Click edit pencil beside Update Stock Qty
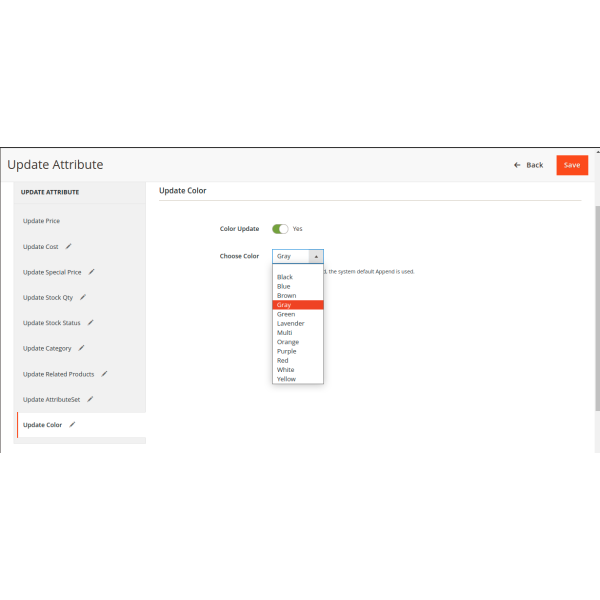 (83, 297)
